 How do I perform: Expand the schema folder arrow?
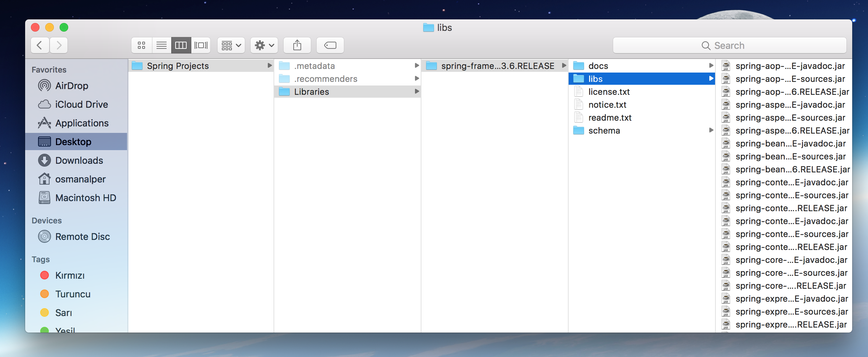click(x=711, y=130)
